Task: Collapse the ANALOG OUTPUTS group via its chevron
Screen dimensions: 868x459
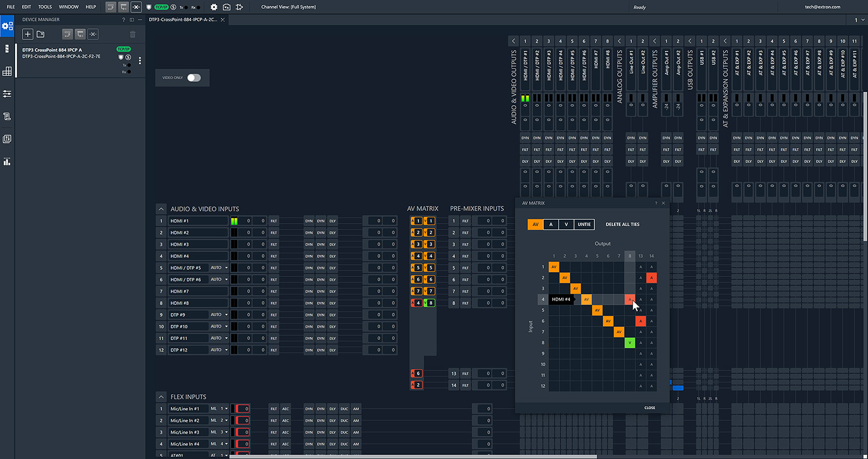Action: 618,40
